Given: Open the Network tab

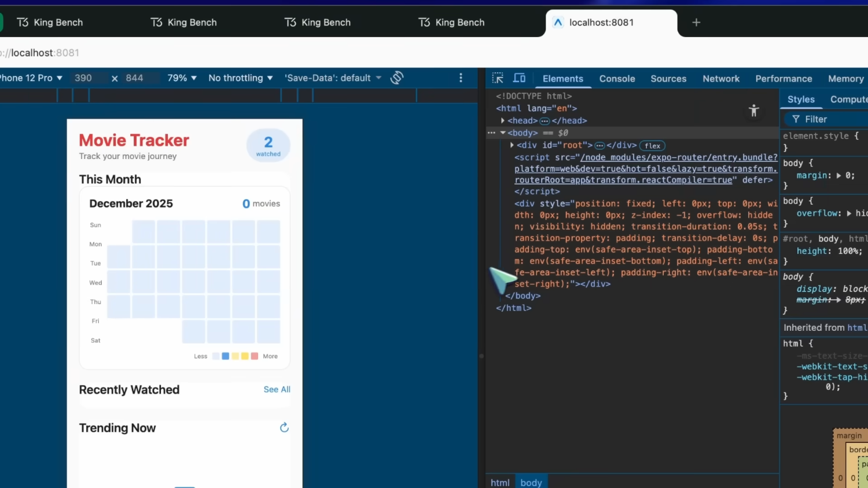Looking at the screenshot, I should pyautogui.click(x=721, y=79).
